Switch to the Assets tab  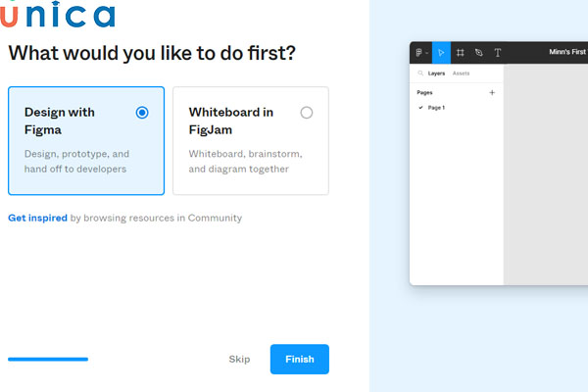point(461,73)
